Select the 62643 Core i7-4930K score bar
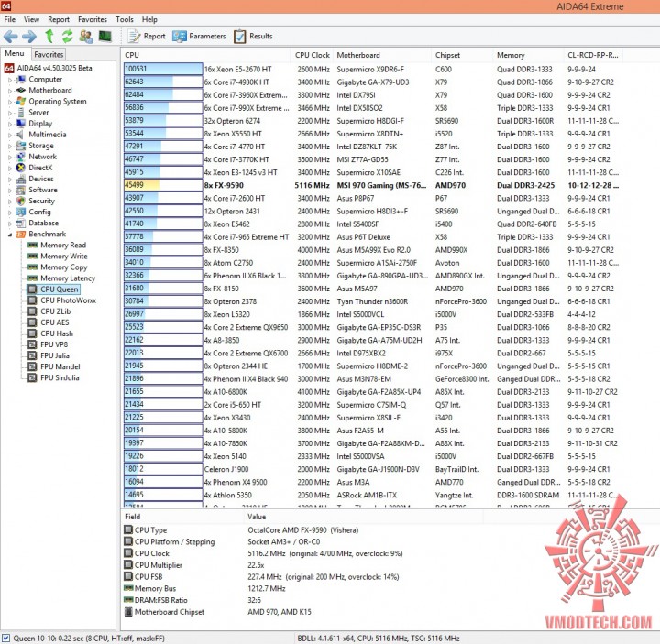 coord(163,82)
